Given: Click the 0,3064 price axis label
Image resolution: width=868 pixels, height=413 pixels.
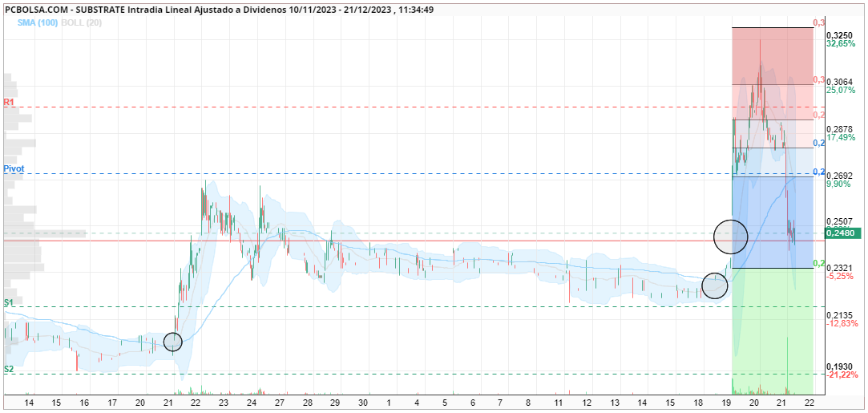Looking at the screenshot, I should pyautogui.click(x=838, y=81).
